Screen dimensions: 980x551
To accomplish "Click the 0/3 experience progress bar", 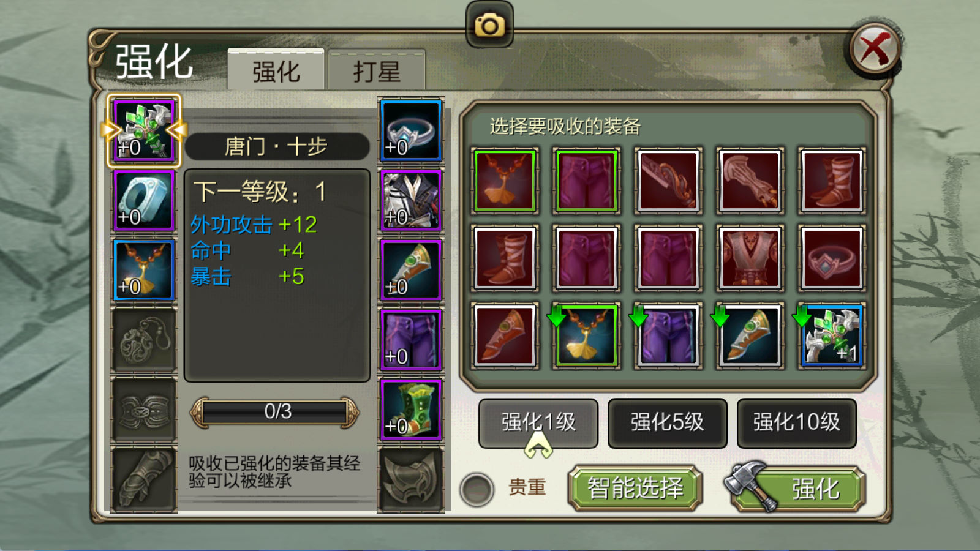I will (x=275, y=412).
